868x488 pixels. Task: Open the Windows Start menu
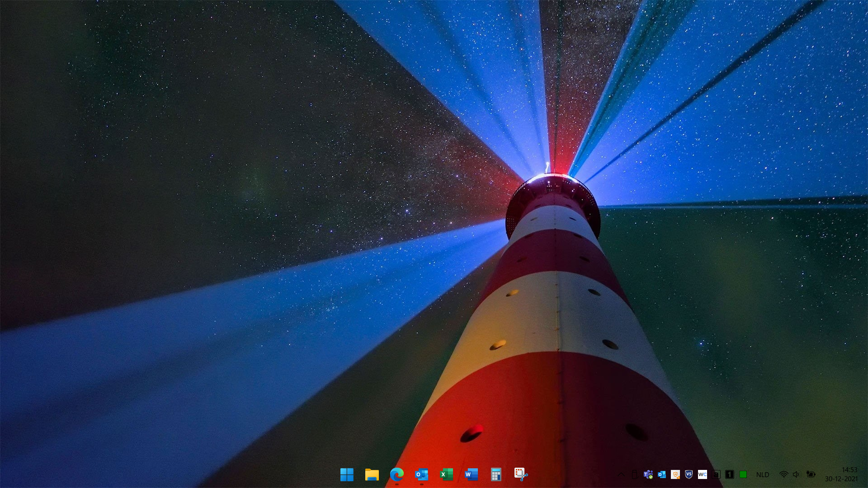pos(347,474)
